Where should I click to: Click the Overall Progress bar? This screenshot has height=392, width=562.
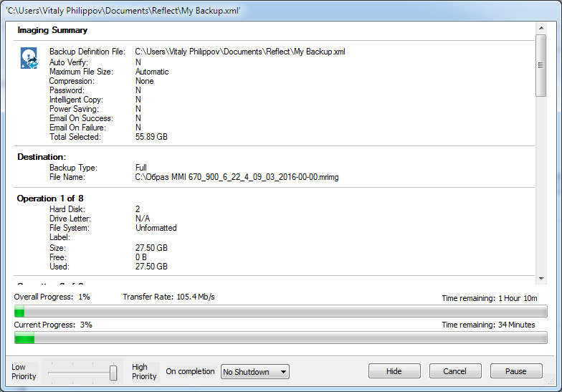pyautogui.click(x=280, y=311)
